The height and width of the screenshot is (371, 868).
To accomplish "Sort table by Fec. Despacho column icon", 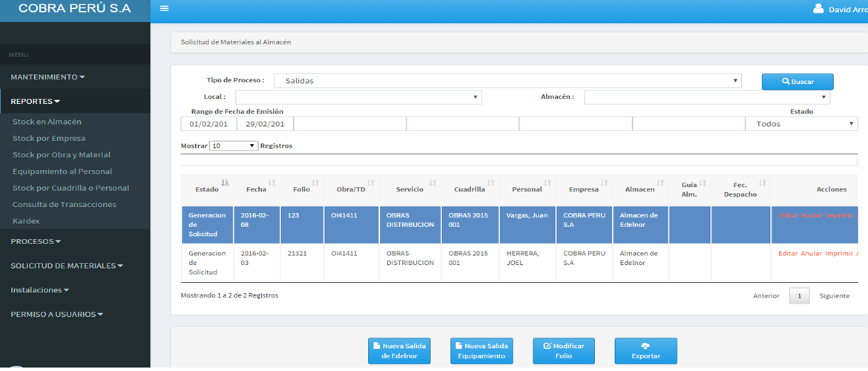I will [762, 183].
